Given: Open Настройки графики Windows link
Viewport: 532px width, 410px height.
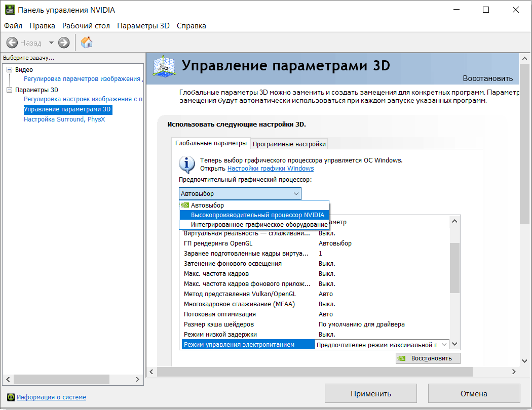Looking at the screenshot, I should [271, 169].
